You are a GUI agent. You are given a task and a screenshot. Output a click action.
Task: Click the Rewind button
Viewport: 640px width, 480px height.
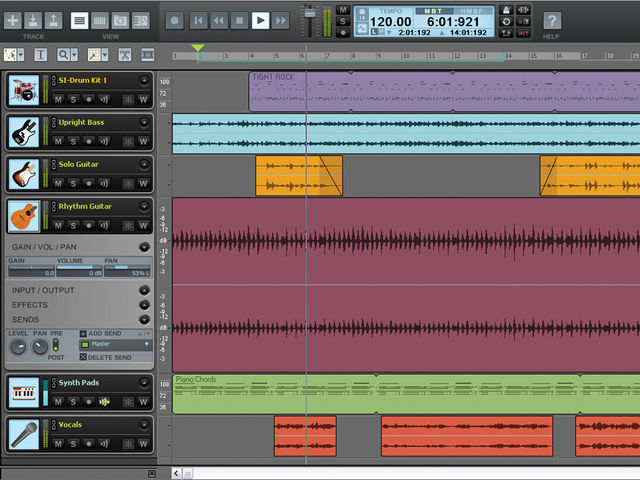pos(219,20)
